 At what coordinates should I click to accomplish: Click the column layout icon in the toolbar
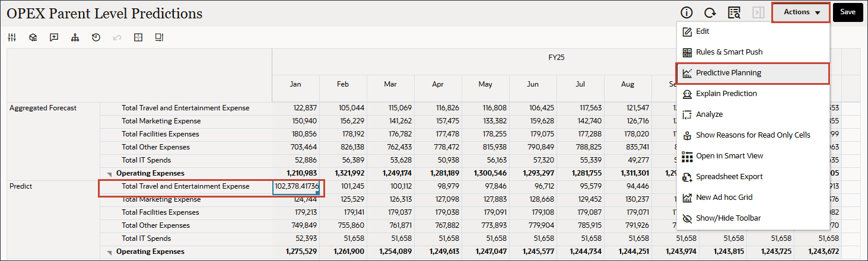[x=159, y=37]
